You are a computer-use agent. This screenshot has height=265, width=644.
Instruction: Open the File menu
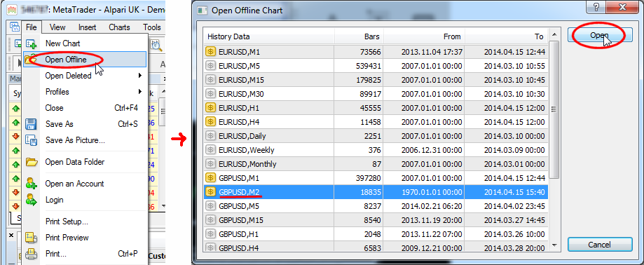(x=32, y=27)
